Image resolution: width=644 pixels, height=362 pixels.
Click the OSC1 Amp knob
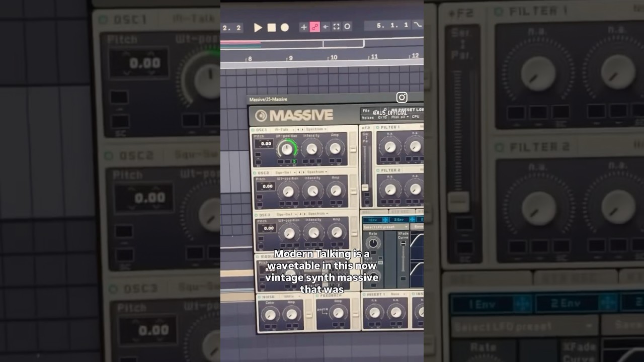[335, 148]
